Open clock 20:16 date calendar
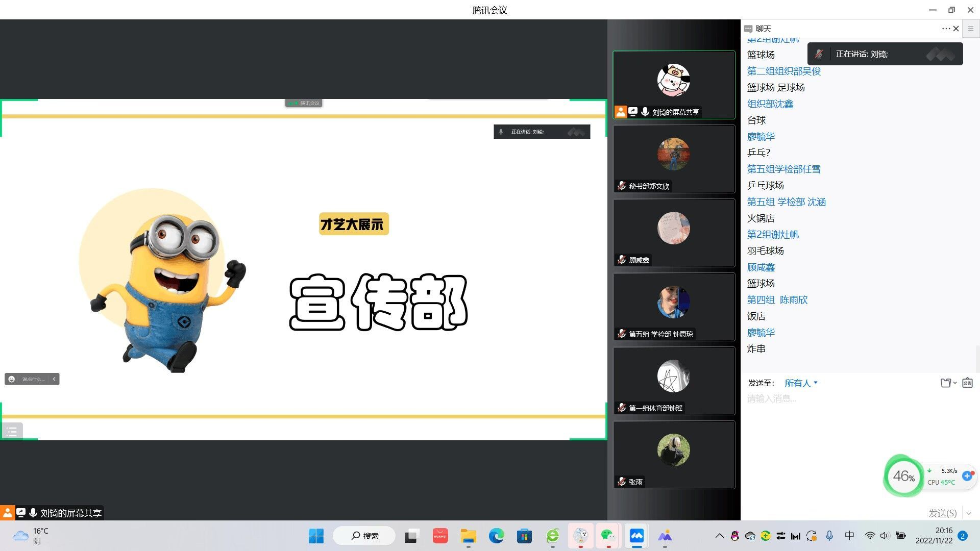Viewport: 980px width, 551px height. [934, 536]
